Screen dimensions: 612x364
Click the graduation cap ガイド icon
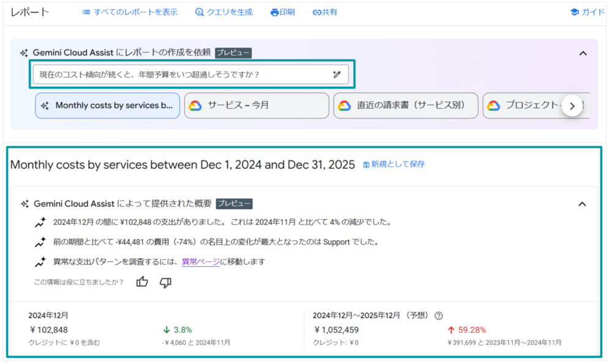tap(574, 12)
